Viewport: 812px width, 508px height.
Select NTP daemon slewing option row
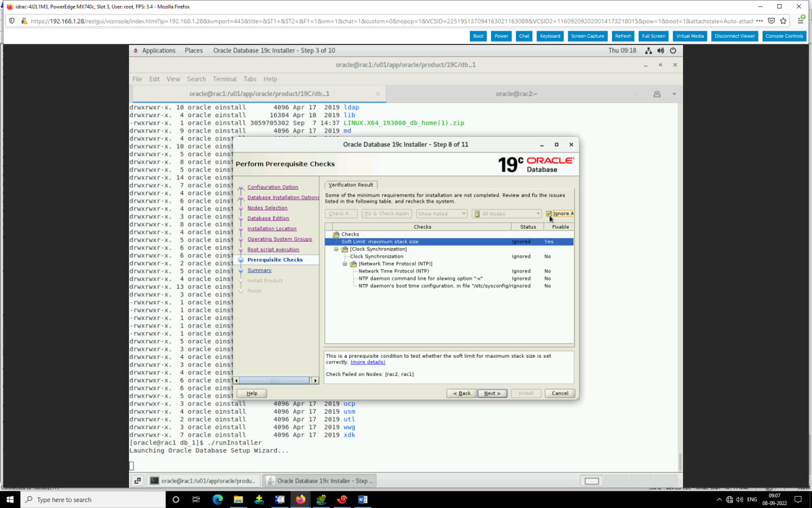(449, 278)
